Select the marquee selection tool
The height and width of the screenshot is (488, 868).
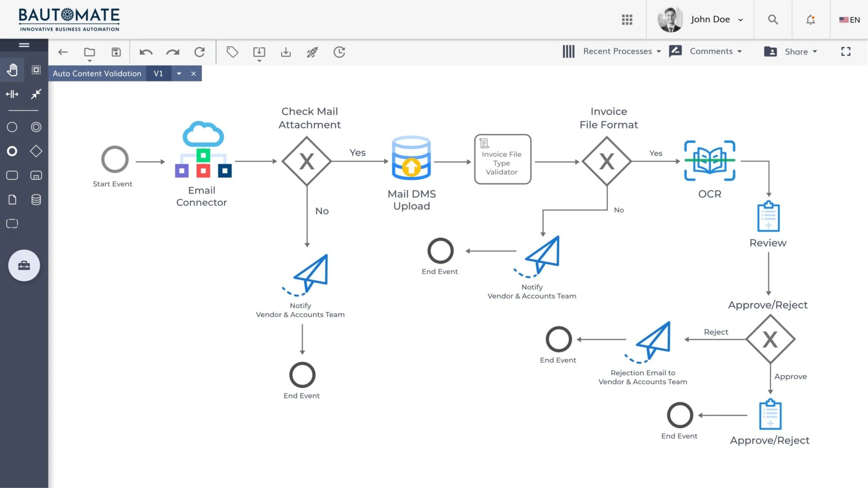[36, 70]
